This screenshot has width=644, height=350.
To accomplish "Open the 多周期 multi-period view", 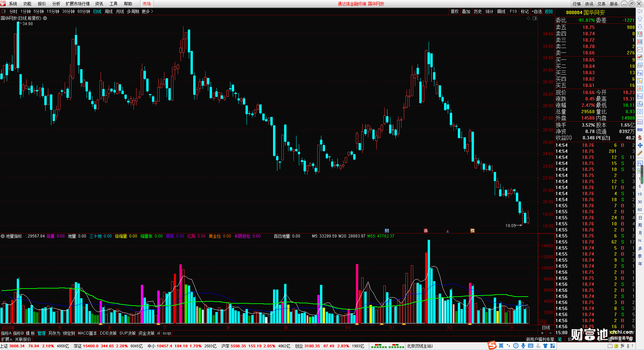I will click(133, 11).
